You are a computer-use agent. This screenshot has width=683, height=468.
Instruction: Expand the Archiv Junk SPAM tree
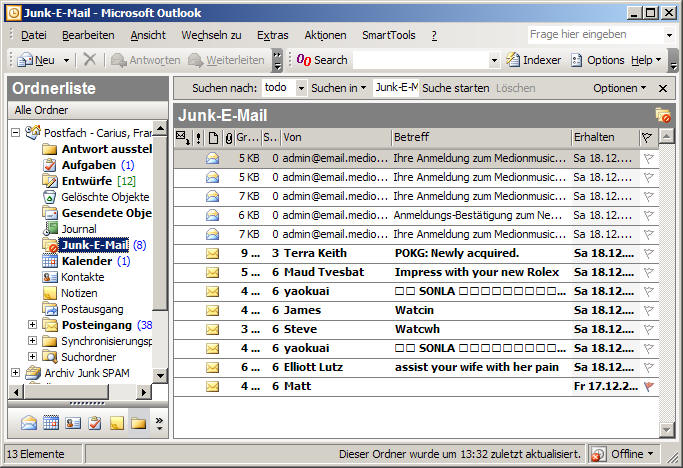point(16,373)
